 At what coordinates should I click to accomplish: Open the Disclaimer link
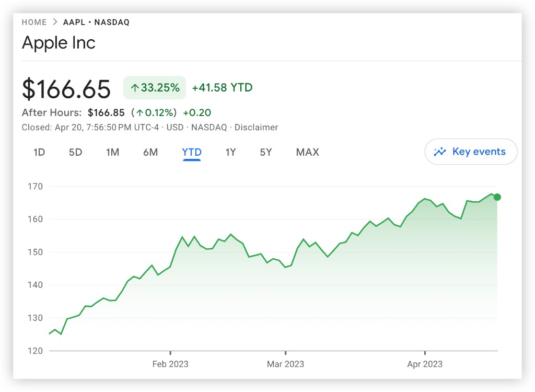tap(256, 128)
